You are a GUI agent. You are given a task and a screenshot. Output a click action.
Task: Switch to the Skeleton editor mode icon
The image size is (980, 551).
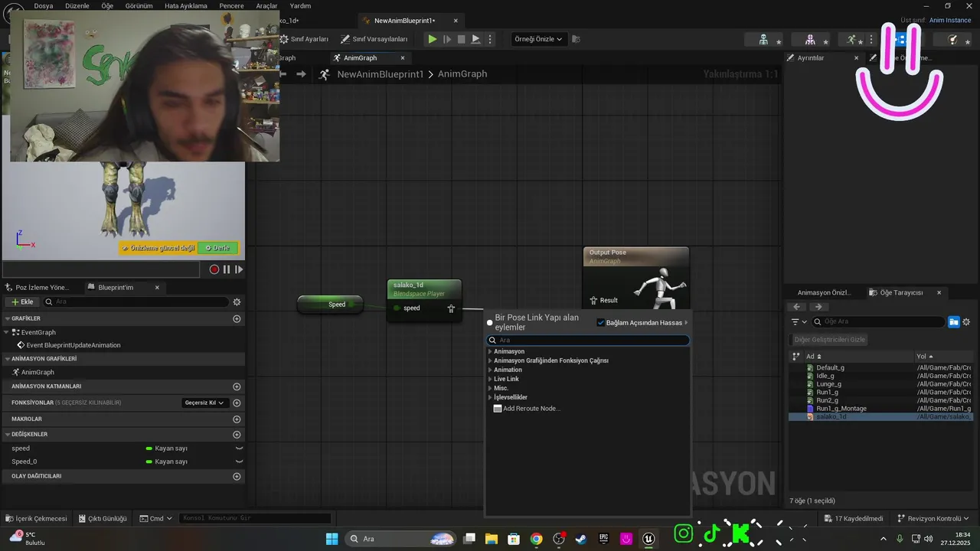(763, 39)
